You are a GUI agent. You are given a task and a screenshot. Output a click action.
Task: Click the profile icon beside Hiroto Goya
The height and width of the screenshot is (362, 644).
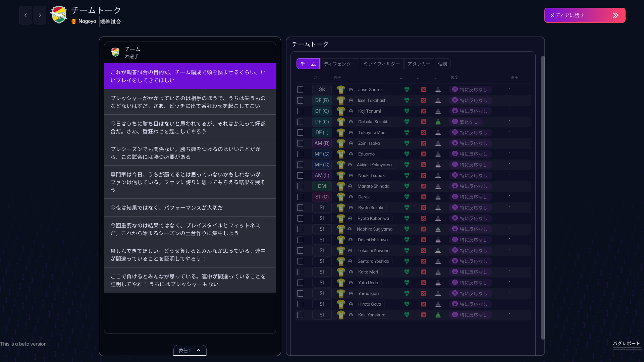[x=351, y=304]
